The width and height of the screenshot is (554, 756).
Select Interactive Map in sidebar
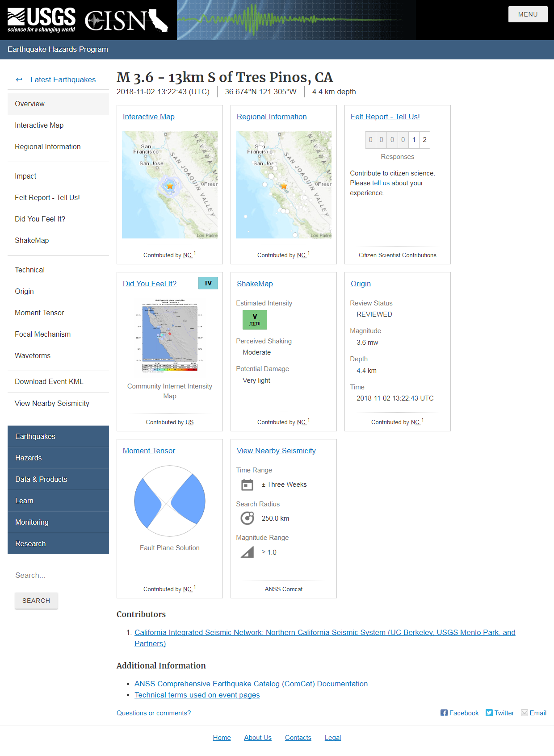click(x=58, y=125)
